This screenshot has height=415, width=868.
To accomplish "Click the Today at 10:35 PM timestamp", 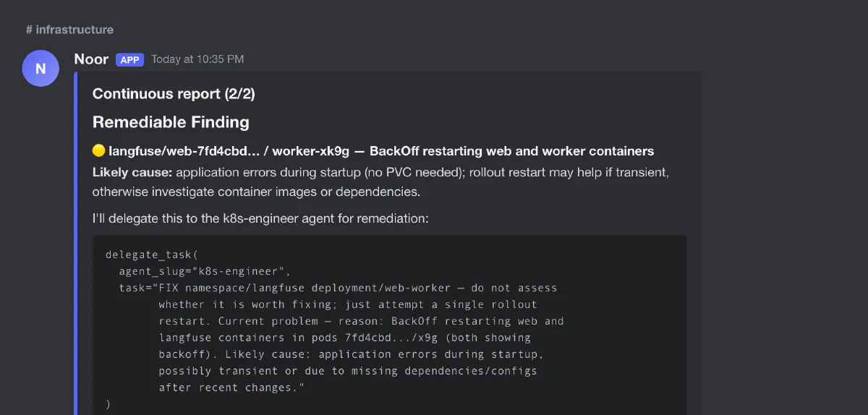I will click(x=197, y=59).
